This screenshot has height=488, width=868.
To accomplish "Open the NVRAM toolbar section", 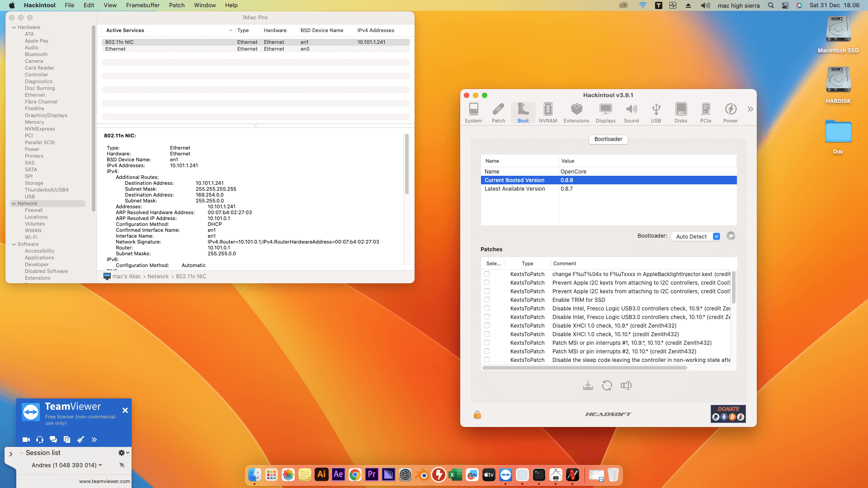I will (547, 113).
